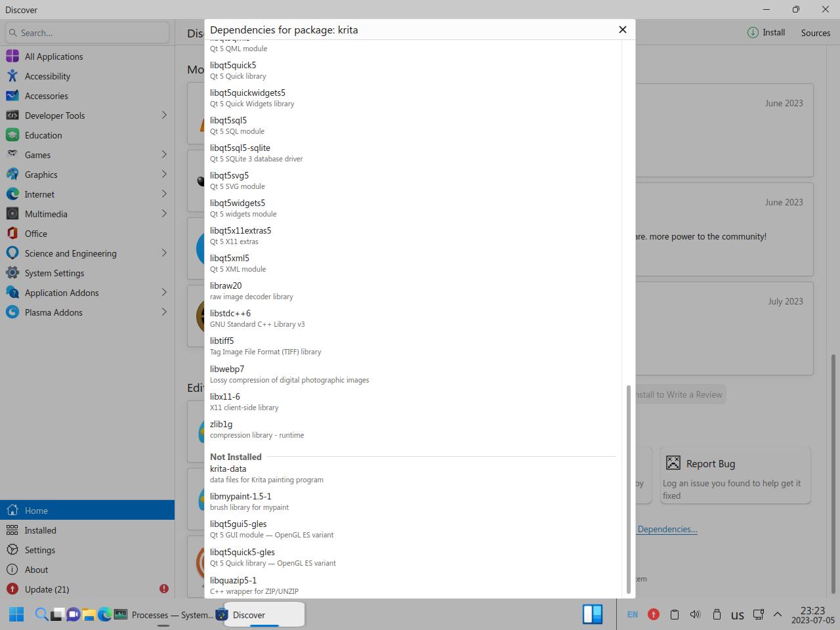Open the Dependencies... link
The height and width of the screenshot is (630, 840).
(x=667, y=529)
